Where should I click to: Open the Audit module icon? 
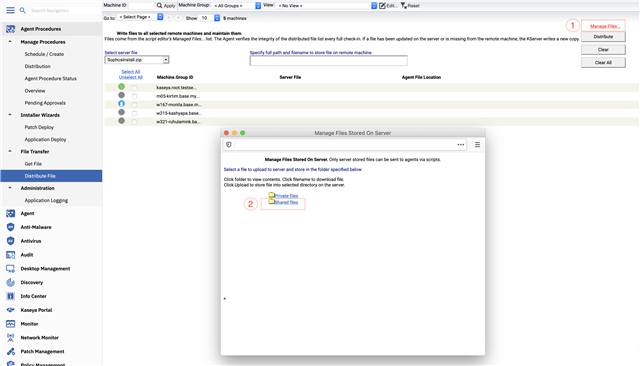point(11,255)
